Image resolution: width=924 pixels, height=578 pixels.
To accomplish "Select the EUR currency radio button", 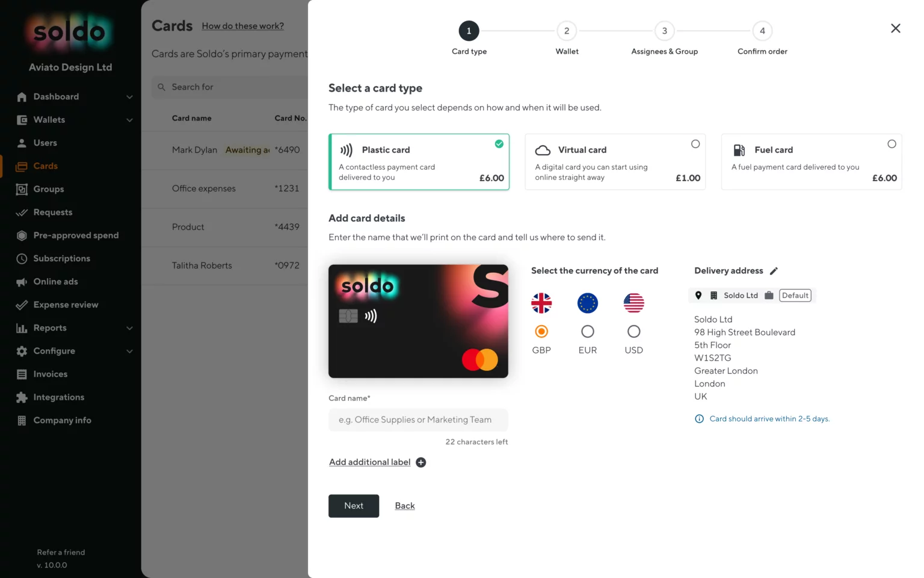I will pos(588,332).
